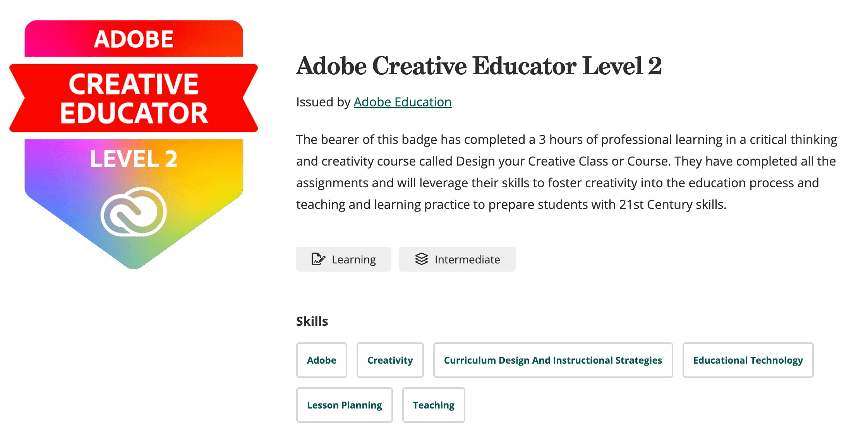Image resolution: width=868 pixels, height=441 pixels.
Task: Open the Lesson Planning skill tag
Action: click(344, 405)
